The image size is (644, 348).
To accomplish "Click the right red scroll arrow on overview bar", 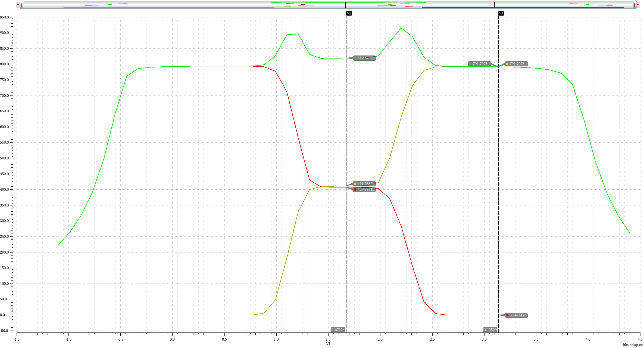I will (x=638, y=5).
